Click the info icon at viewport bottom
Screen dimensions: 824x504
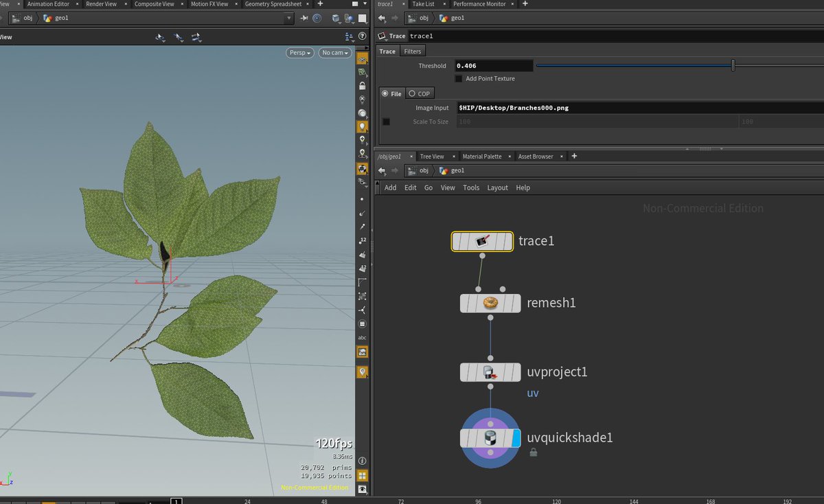[362, 461]
